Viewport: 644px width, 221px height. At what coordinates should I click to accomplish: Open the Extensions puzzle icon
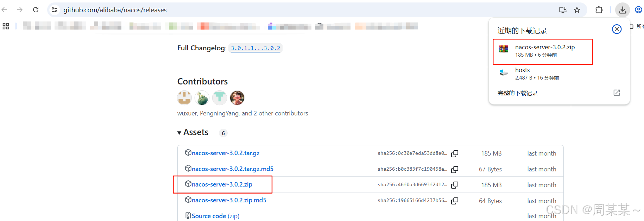[x=599, y=10]
